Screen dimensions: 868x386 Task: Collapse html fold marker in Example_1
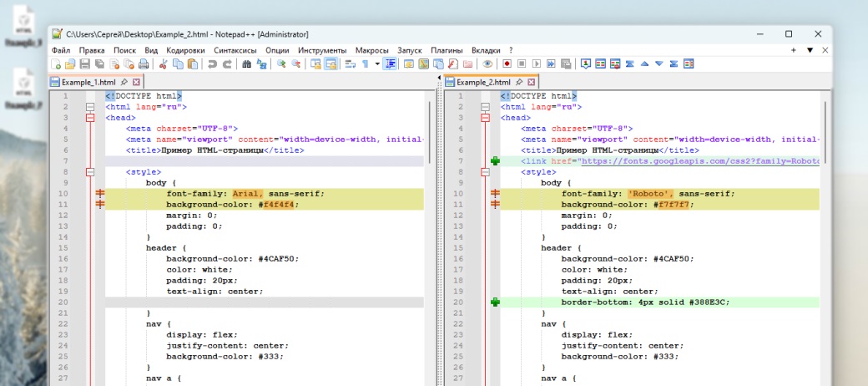(x=91, y=107)
